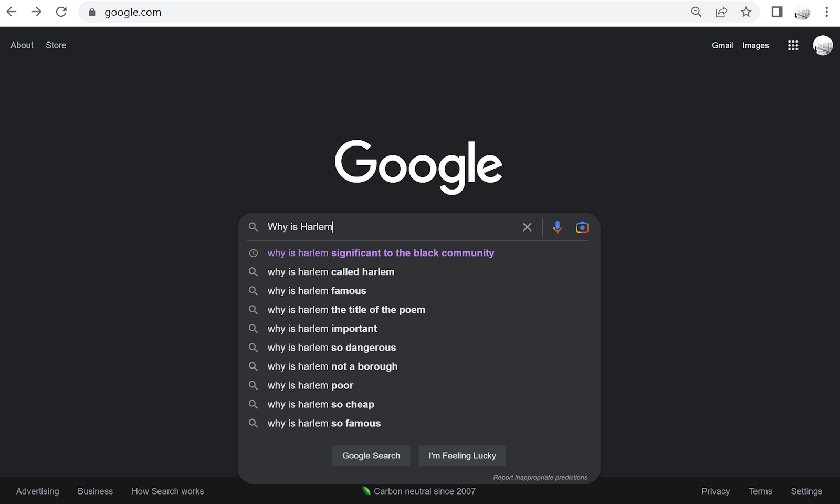
Task: Open the Google Account avatar
Action: coord(823,45)
